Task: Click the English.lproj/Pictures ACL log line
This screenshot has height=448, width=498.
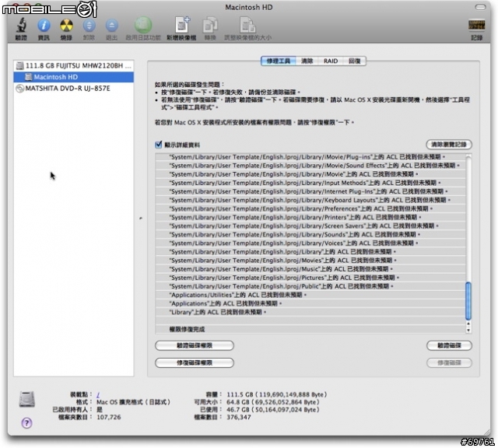Action: pos(310,278)
